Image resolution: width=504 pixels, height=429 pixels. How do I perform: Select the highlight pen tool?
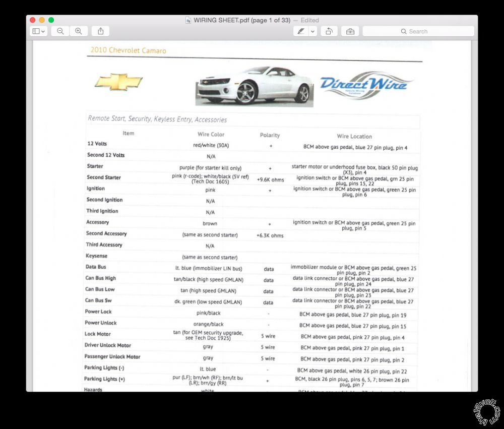(301, 31)
